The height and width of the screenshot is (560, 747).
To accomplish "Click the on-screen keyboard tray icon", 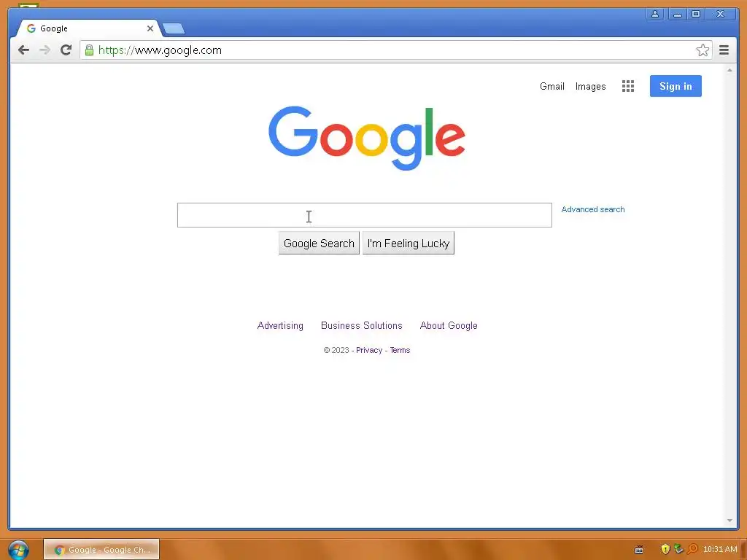I will (x=639, y=550).
